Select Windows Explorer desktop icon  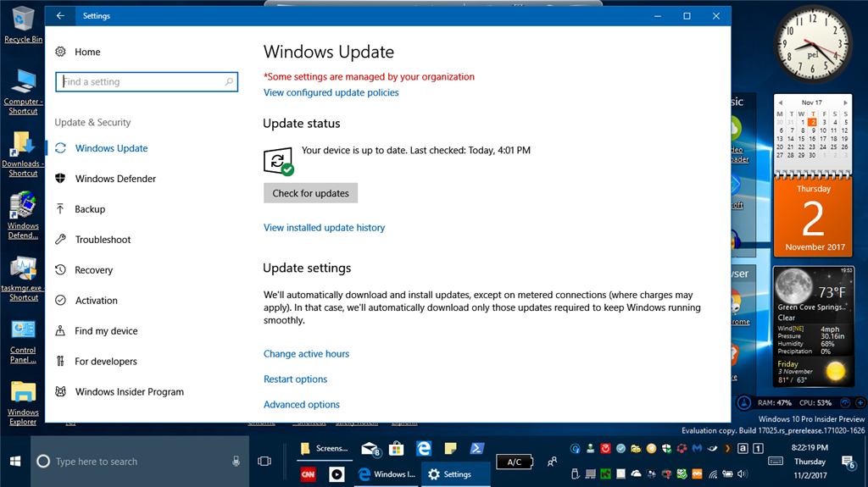point(23,403)
